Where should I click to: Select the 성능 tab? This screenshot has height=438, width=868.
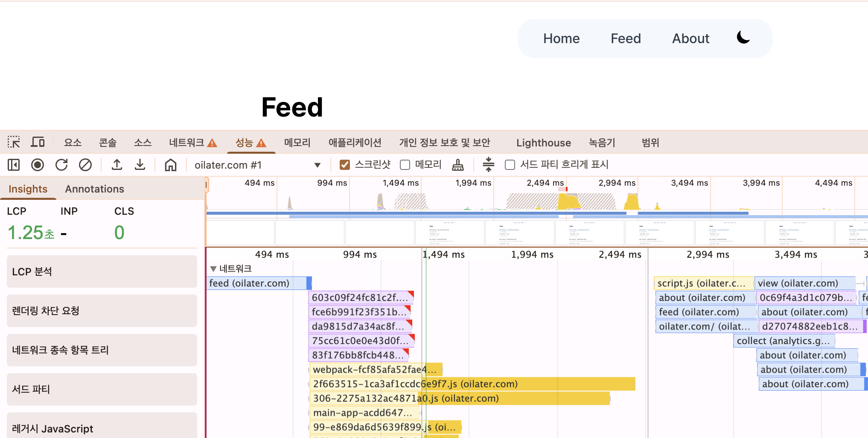(251, 143)
